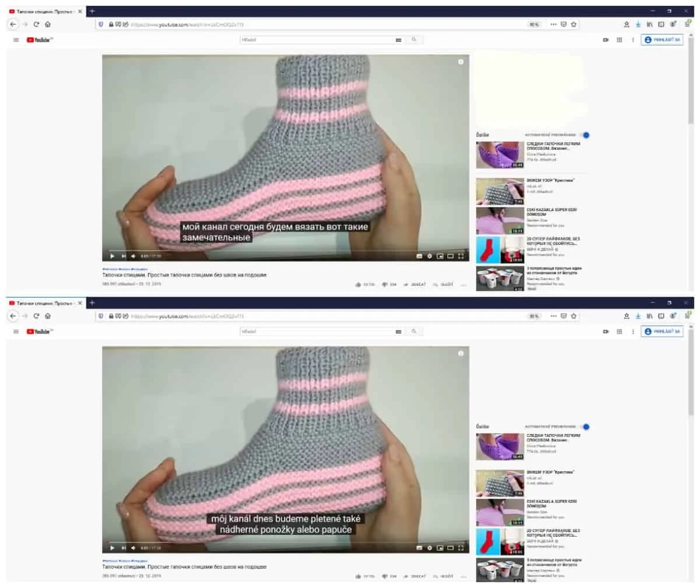This screenshot has width=700, height=588.
Task: Click the PRIHLÁSIŤ SA sign-in button
Action: tap(663, 39)
